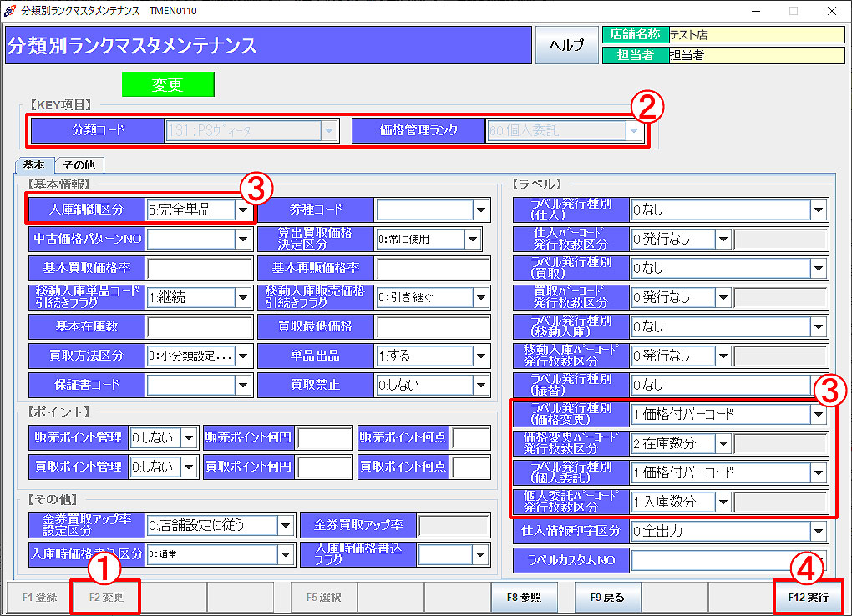852x616 pixels.
Task: Click the ヘルプ help button
Action: point(566,45)
